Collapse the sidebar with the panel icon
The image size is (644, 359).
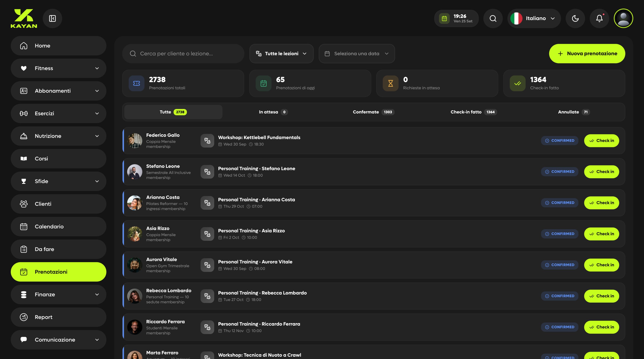coord(53,18)
